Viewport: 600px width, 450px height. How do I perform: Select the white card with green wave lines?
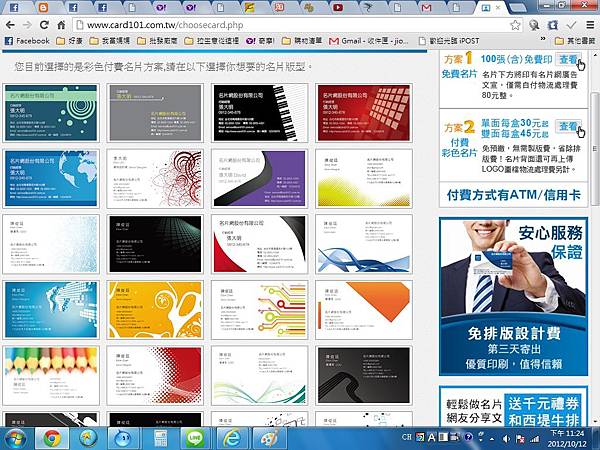259,376
